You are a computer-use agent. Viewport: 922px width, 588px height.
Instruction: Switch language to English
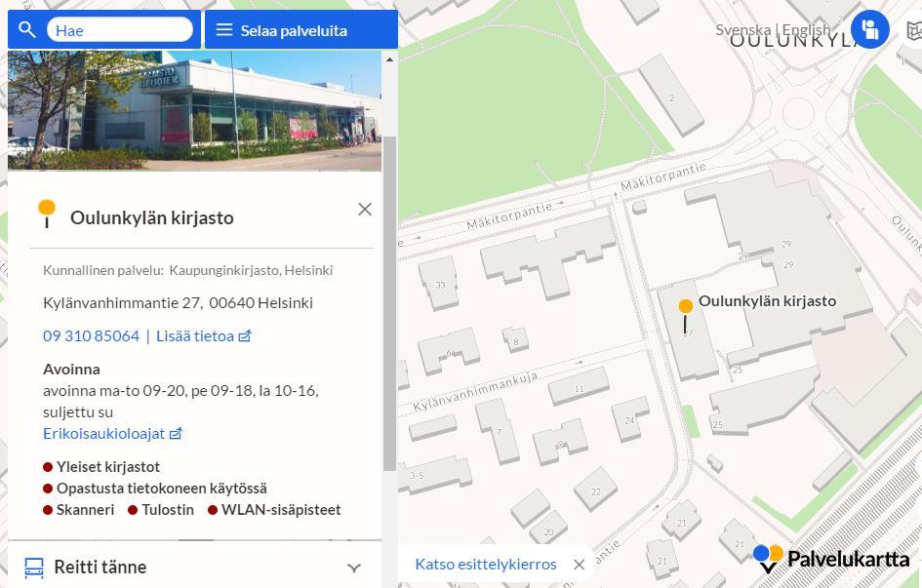tap(807, 29)
